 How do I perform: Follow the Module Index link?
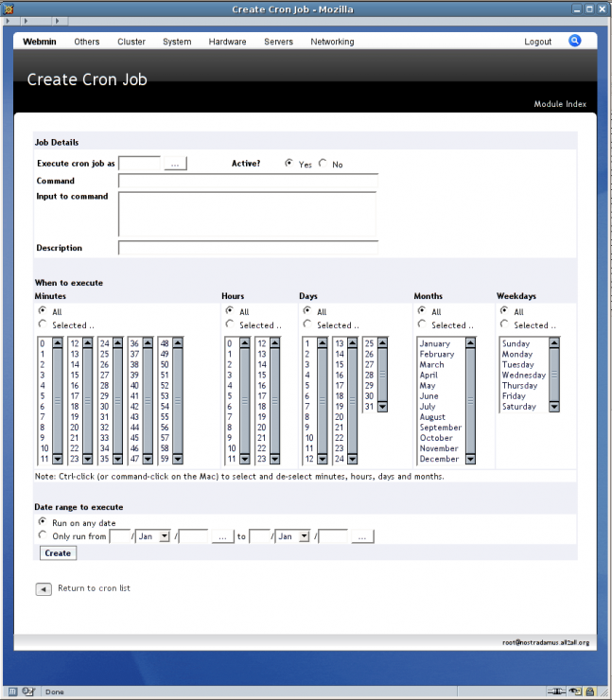[560, 104]
